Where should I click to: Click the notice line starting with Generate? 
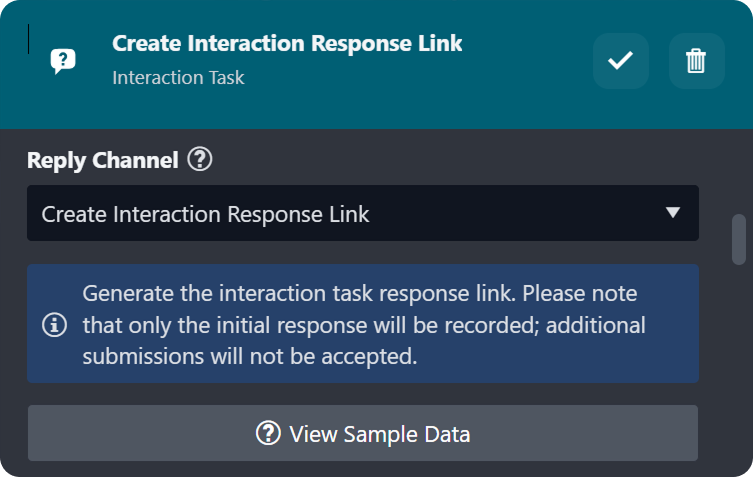click(360, 295)
